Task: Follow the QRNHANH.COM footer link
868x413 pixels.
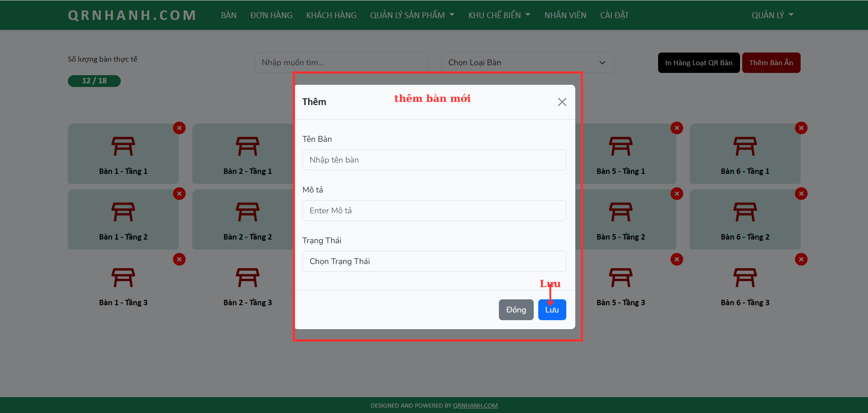Action: pyautogui.click(x=475, y=406)
